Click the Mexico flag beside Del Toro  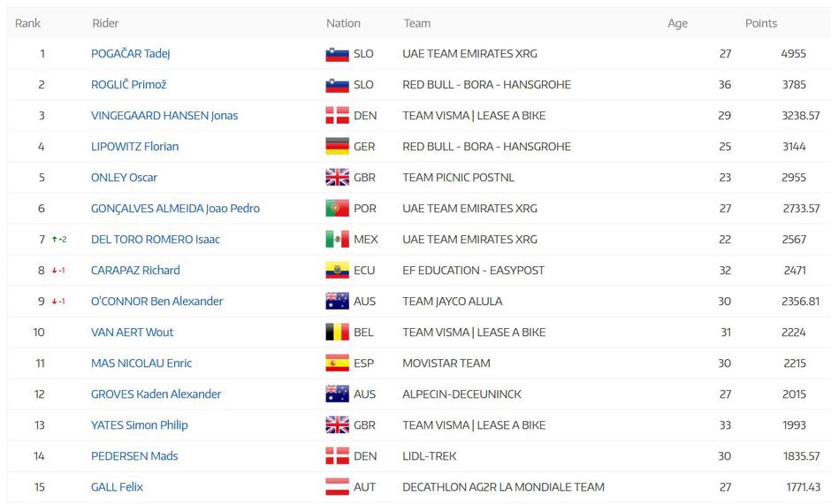[337, 240]
